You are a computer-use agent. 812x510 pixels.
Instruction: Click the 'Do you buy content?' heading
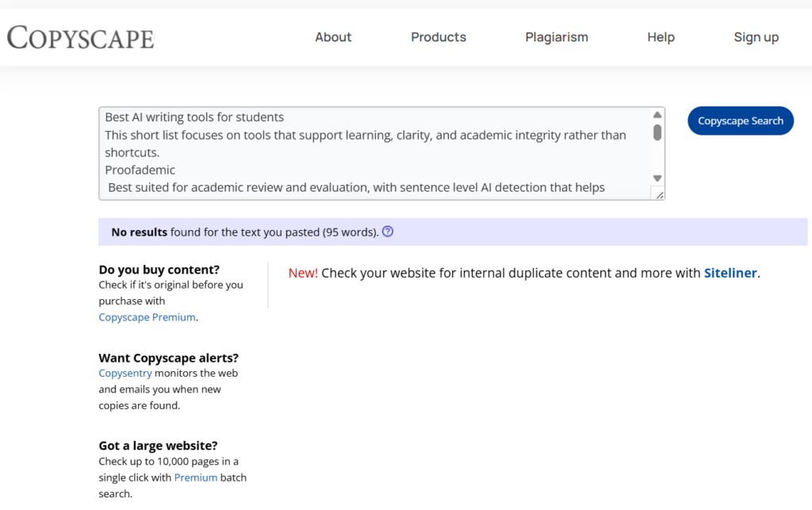click(x=159, y=269)
